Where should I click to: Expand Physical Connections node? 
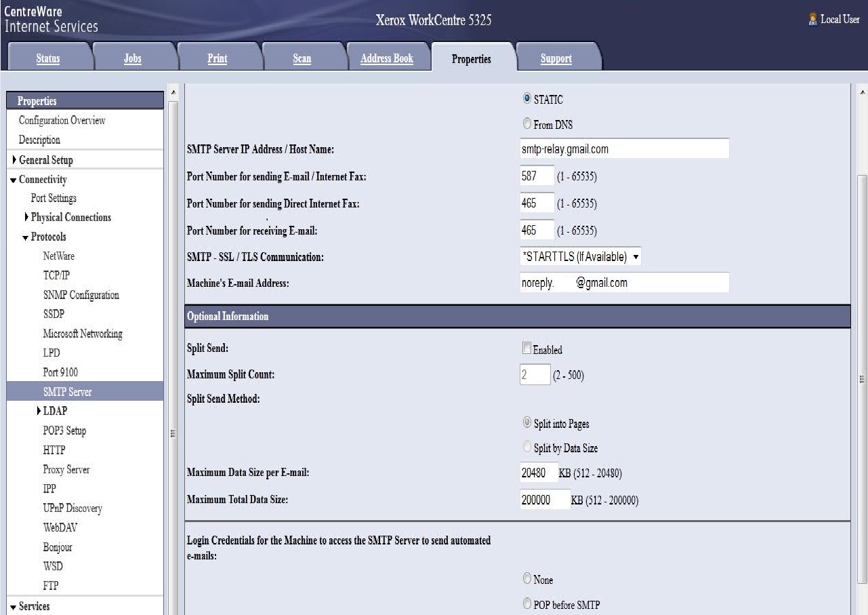[27, 217]
